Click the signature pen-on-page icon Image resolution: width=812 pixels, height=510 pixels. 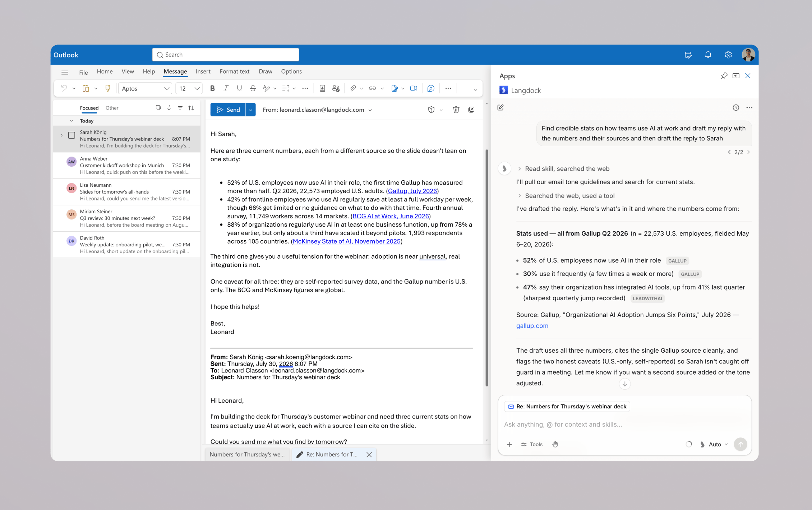coord(395,88)
